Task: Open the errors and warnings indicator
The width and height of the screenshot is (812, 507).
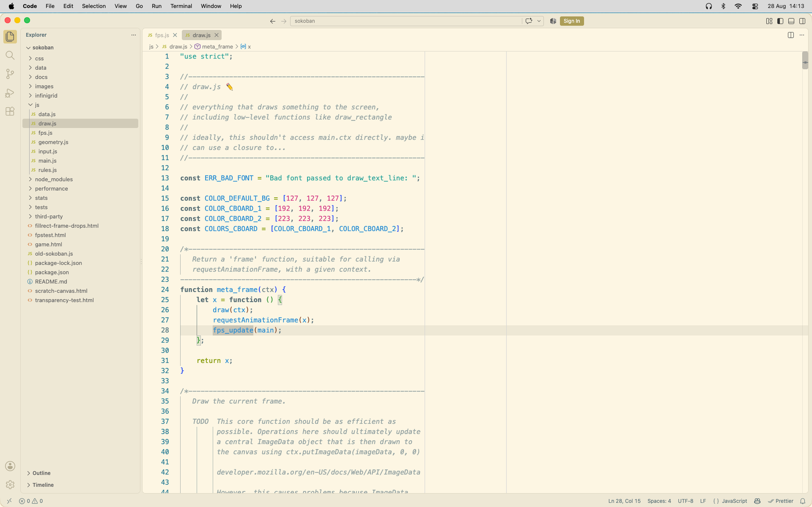Action: (x=31, y=501)
